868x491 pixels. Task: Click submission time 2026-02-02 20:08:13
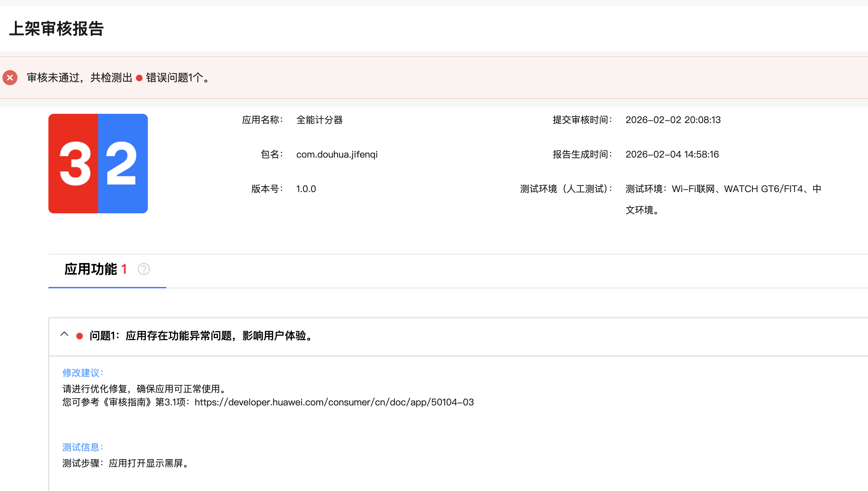coord(673,120)
